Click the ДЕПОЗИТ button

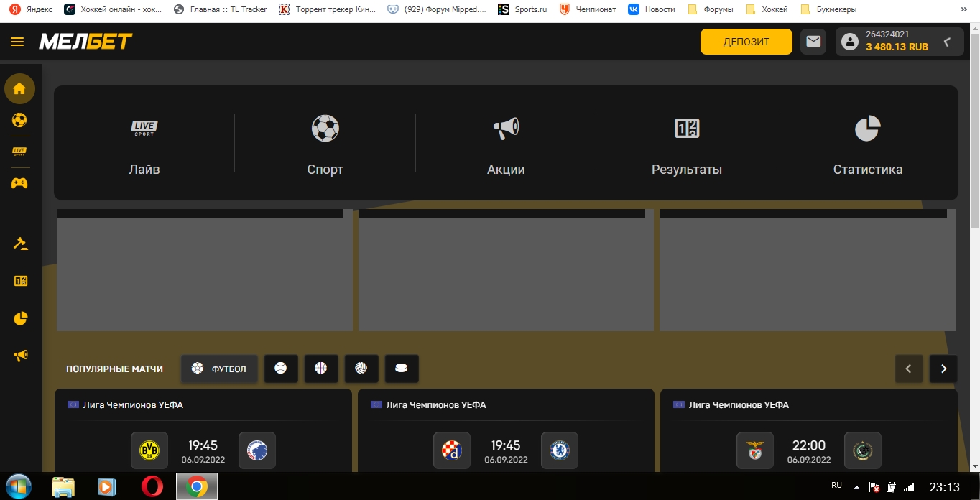(x=746, y=42)
